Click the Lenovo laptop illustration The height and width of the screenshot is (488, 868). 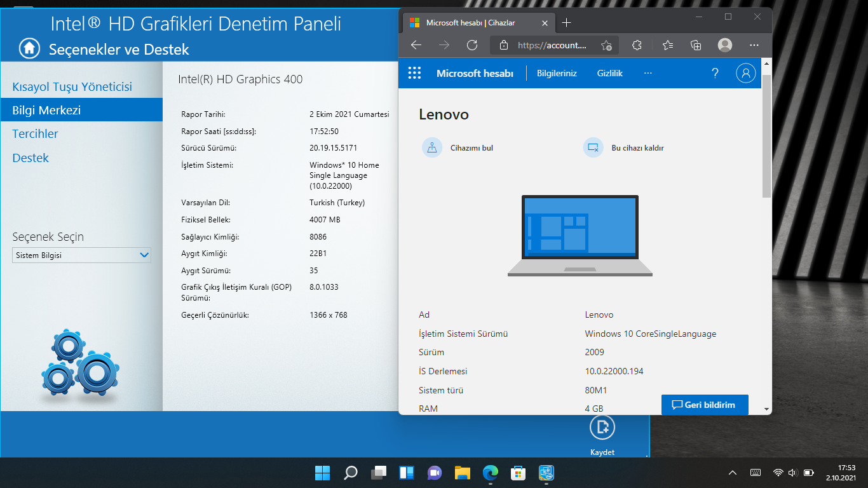click(580, 236)
